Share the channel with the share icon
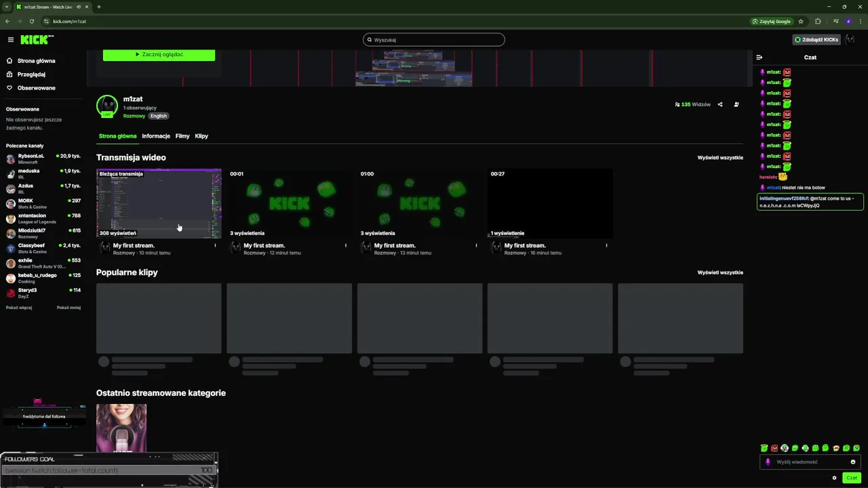868x488 pixels. 720,104
